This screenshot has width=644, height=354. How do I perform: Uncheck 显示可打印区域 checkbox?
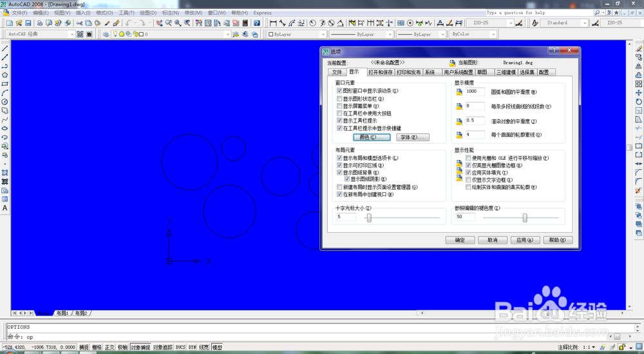339,165
